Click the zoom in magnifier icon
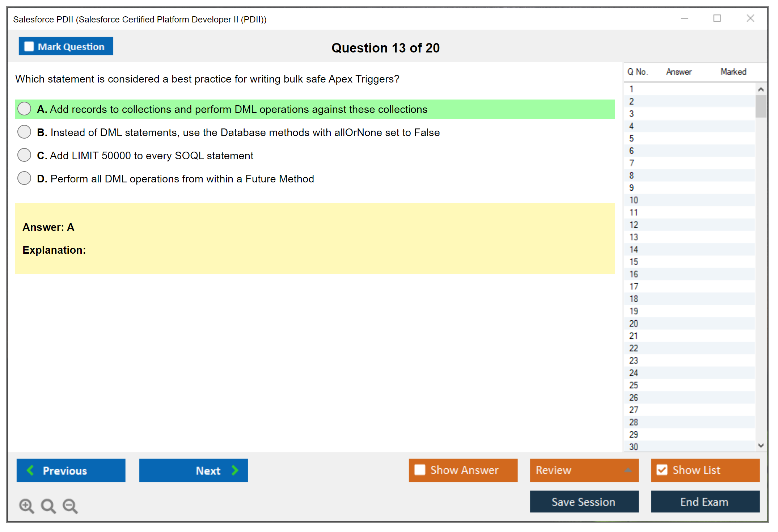This screenshot has height=532, width=778. [x=26, y=506]
